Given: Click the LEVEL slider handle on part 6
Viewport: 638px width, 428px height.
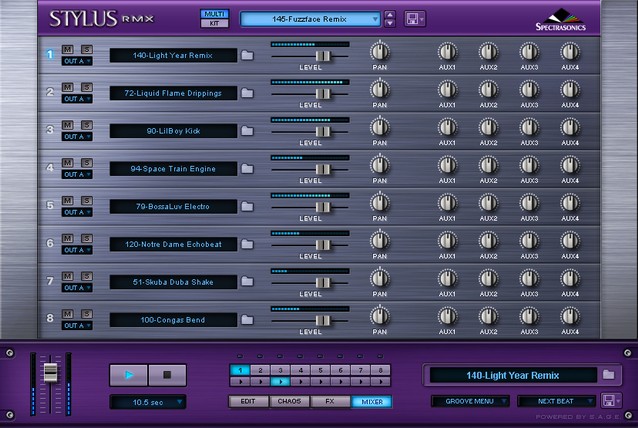Looking at the screenshot, I should (323, 245).
